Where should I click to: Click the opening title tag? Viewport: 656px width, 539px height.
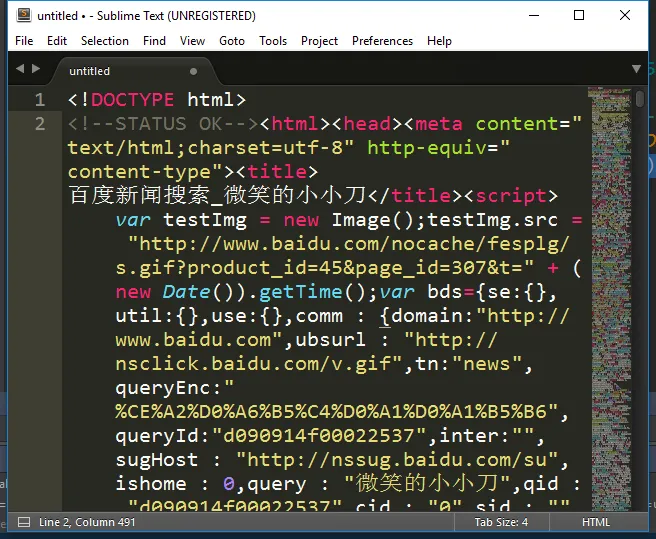tap(277, 172)
